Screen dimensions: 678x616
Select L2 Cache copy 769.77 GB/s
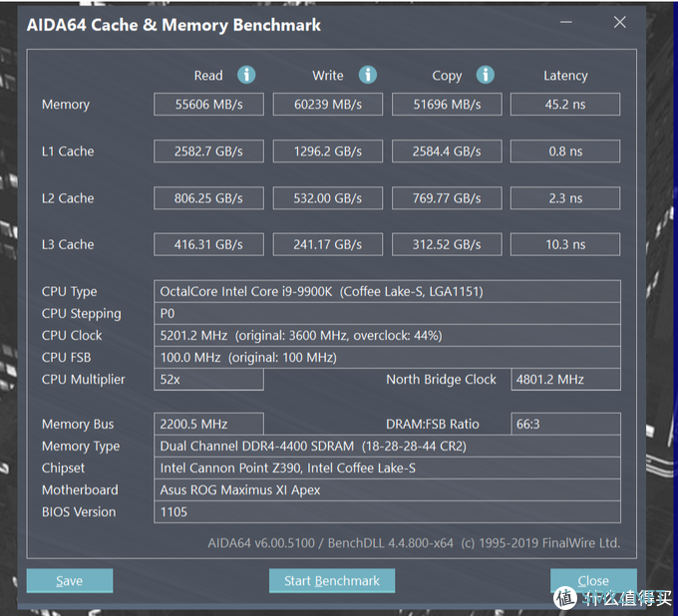(x=447, y=198)
